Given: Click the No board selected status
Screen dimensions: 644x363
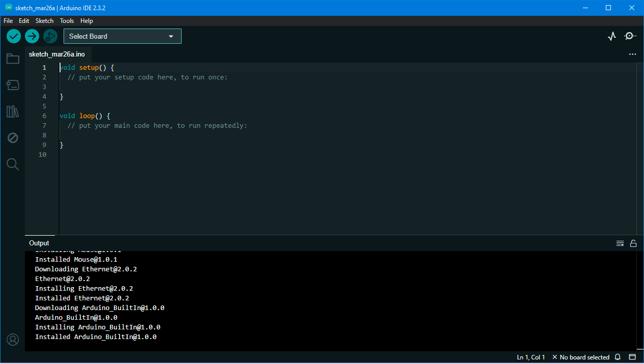Looking at the screenshot, I should pyautogui.click(x=581, y=357).
